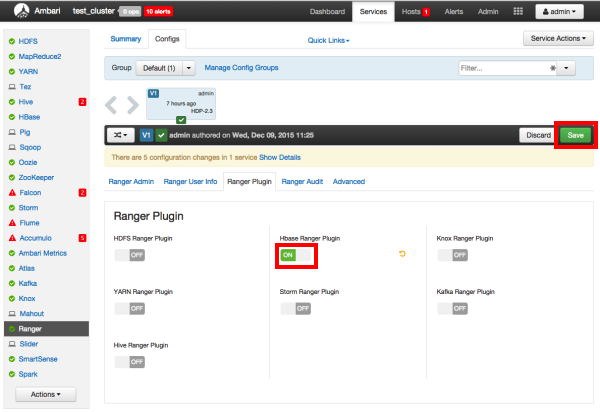Open the compare versions shuffle dropdown

pyautogui.click(x=121, y=135)
